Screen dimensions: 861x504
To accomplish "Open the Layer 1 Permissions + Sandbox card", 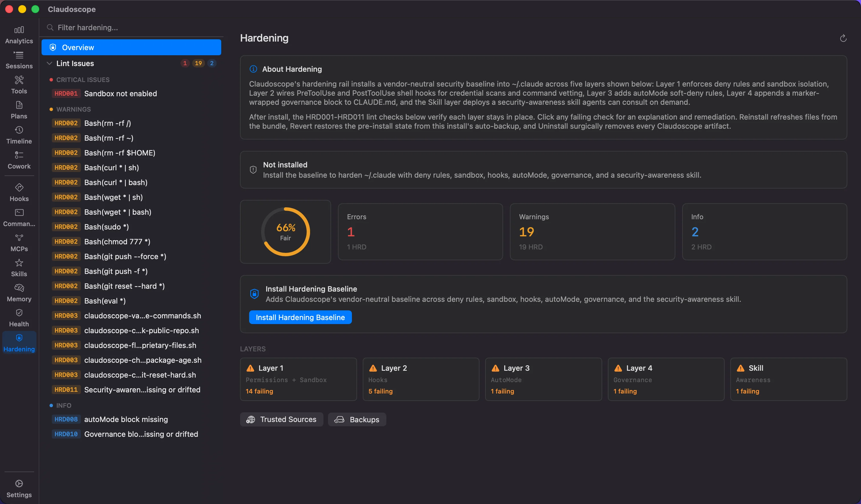I will pos(298,379).
